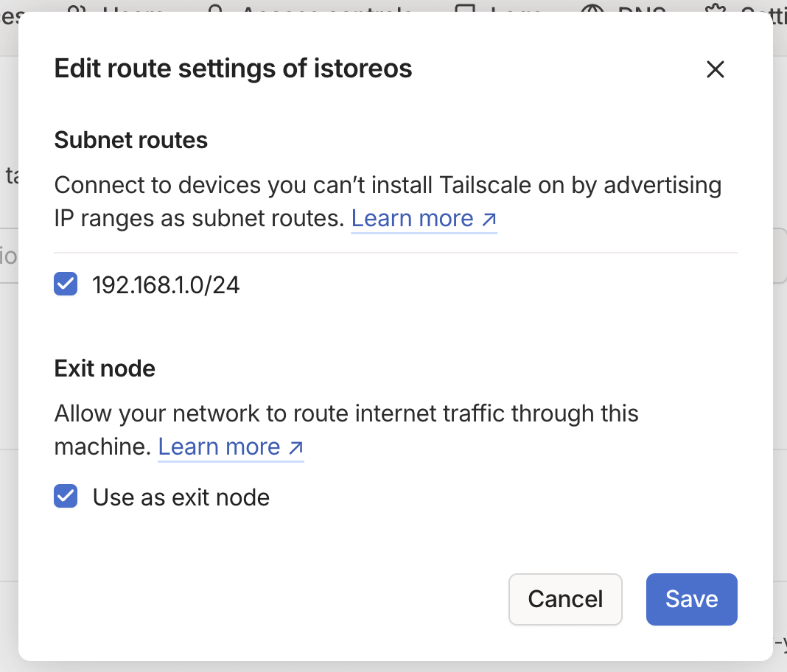Image resolution: width=787 pixels, height=672 pixels.
Task: Open the Learn more link under Exit node
Action: pos(219,447)
